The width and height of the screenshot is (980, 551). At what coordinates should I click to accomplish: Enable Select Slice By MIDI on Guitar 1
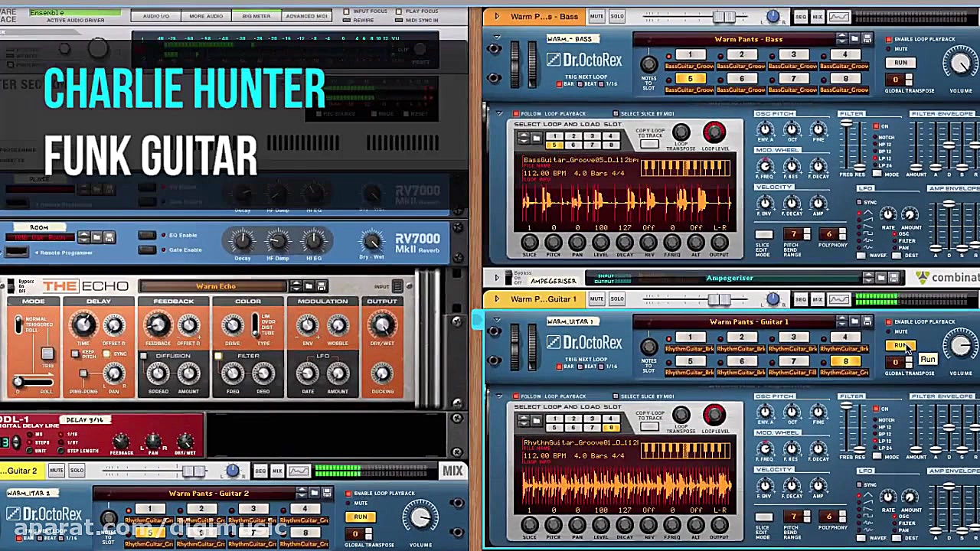[616, 396]
